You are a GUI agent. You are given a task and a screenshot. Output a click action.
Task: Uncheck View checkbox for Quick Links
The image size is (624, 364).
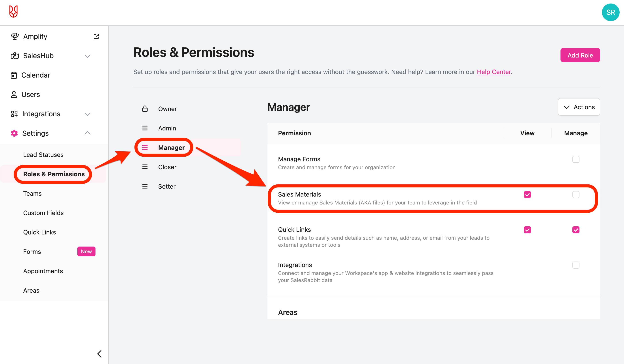[x=527, y=230]
